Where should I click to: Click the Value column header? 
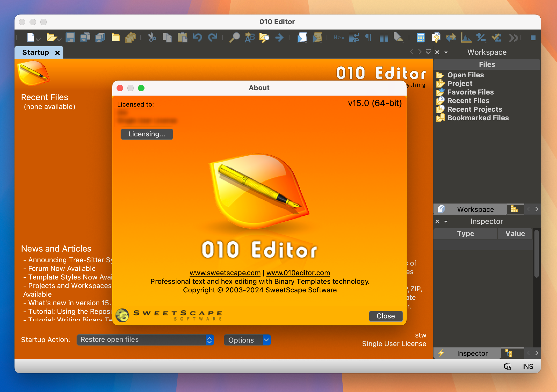pos(515,234)
